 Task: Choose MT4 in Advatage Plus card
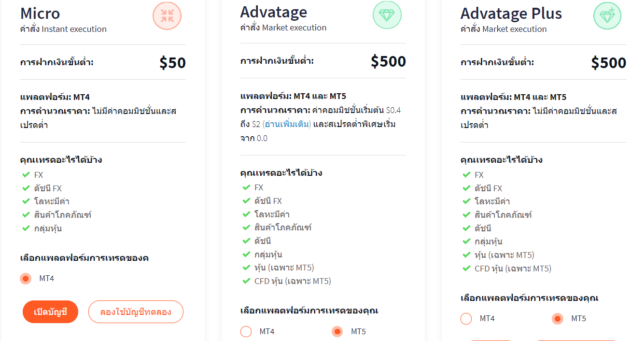(466, 319)
